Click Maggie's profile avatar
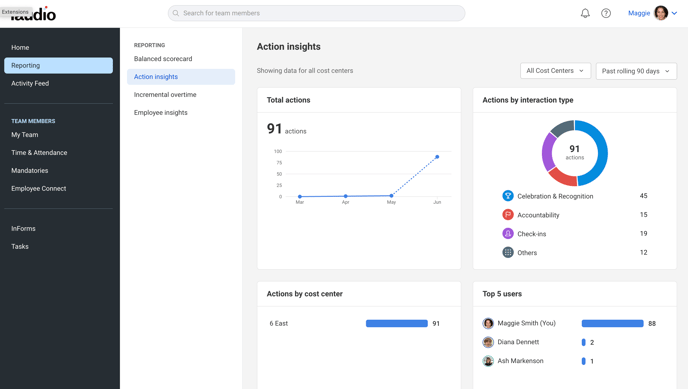This screenshot has height=389, width=688. pyautogui.click(x=661, y=13)
